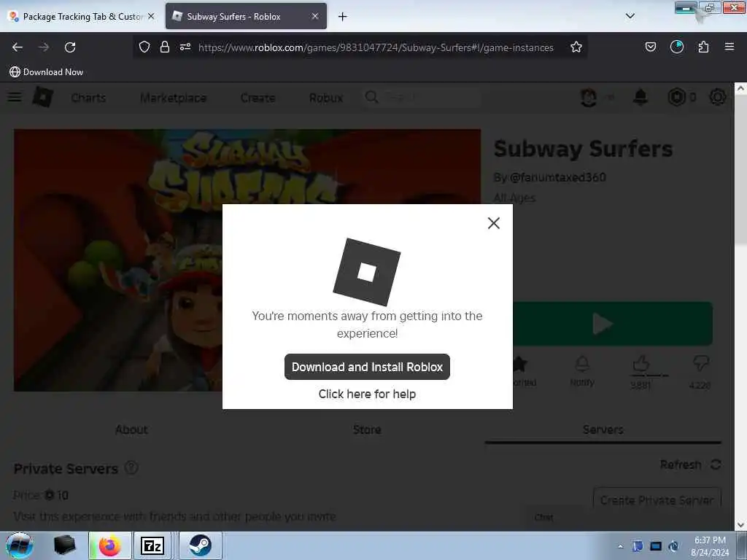Click Refresh servers list
The height and width of the screenshot is (560, 747).
pyautogui.click(x=690, y=464)
